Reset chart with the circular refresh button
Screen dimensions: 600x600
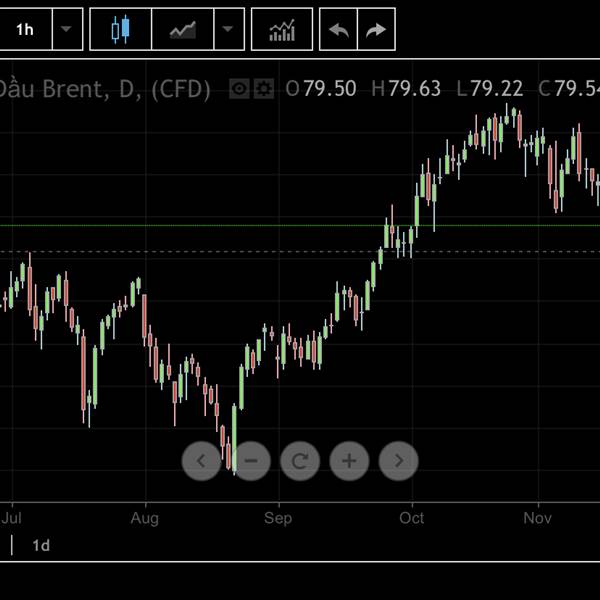pos(300,461)
